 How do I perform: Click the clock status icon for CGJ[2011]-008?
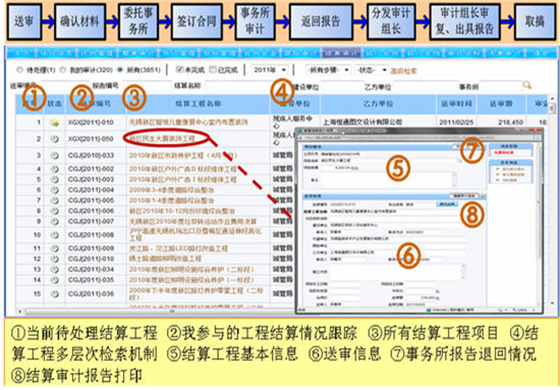54,235
